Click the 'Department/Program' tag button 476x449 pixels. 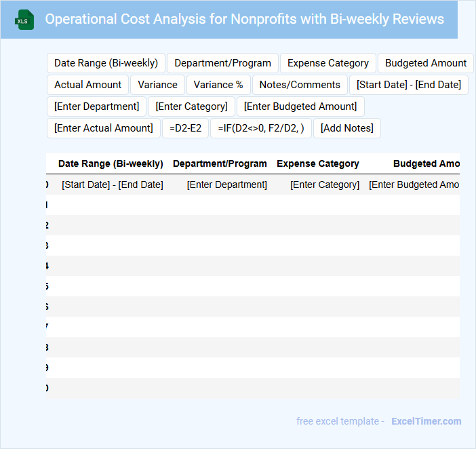pyautogui.click(x=222, y=63)
